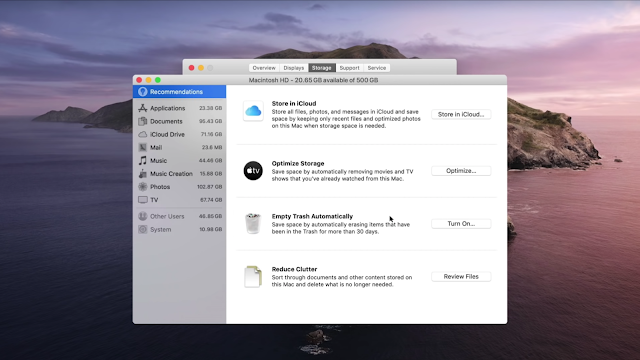Click the Reduce Clutter document icon
The width and height of the screenshot is (640, 360).
coord(253,276)
